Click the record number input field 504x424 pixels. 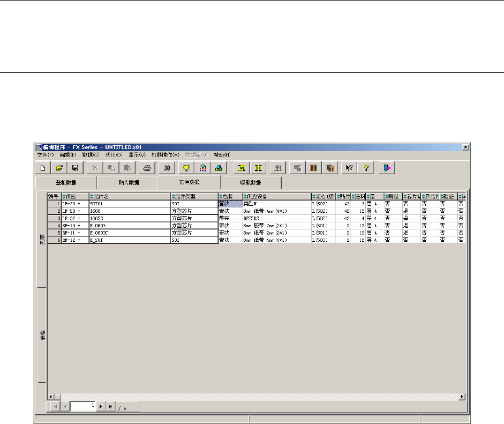click(x=83, y=407)
